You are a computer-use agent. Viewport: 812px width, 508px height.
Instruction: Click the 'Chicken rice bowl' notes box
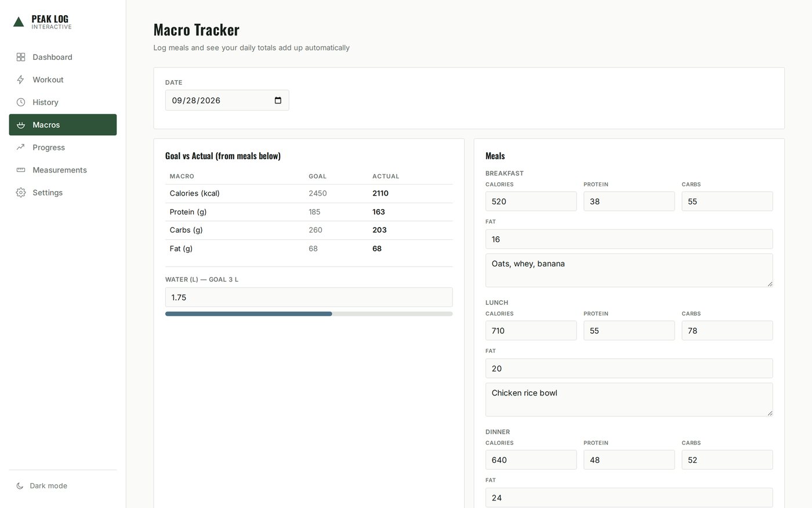tap(629, 399)
